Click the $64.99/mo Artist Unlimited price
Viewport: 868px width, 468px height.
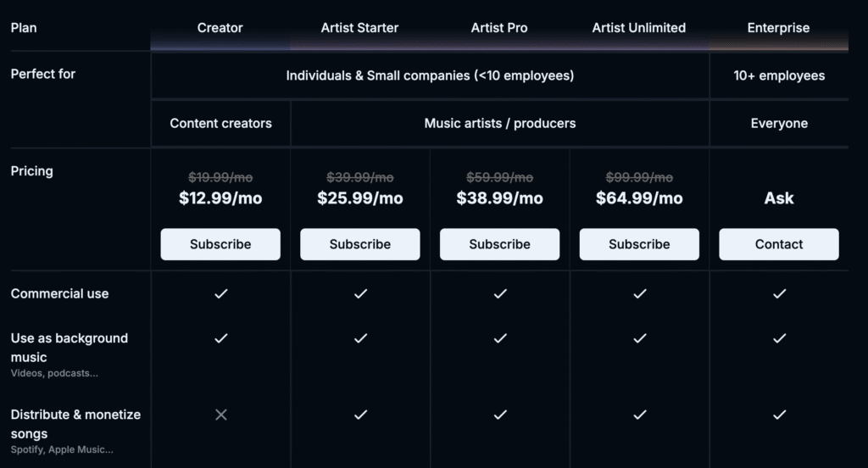[x=639, y=198]
